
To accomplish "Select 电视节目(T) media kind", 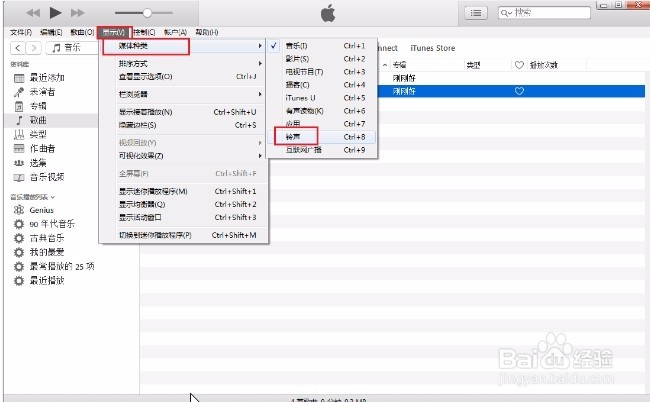I will tap(322, 72).
